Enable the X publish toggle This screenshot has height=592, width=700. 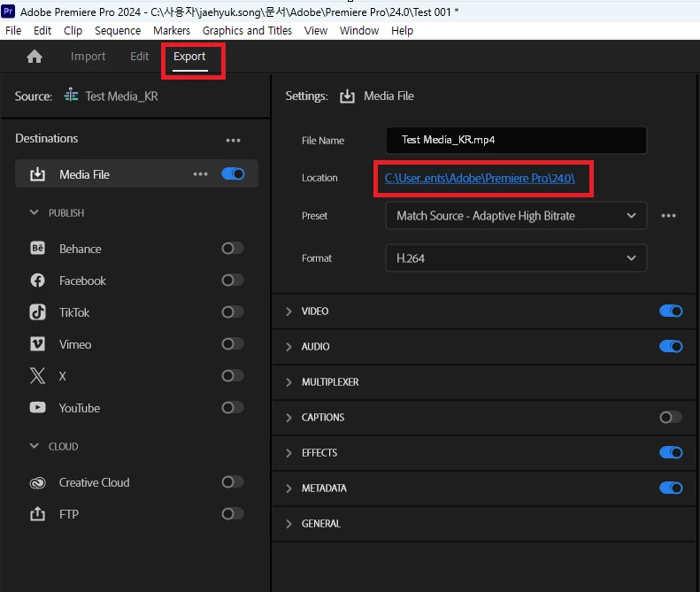pos(233,375)
